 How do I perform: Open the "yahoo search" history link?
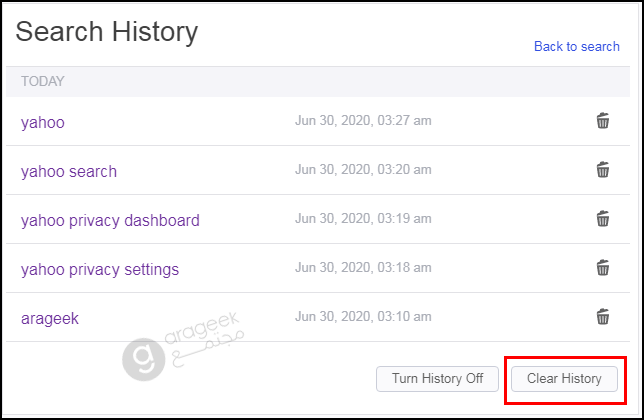[x=69, y=172]
